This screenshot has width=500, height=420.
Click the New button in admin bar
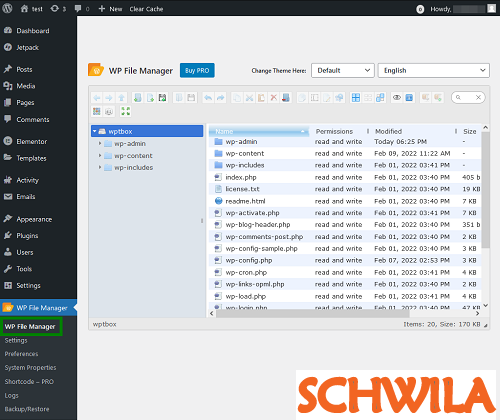(x=111, y=9)
